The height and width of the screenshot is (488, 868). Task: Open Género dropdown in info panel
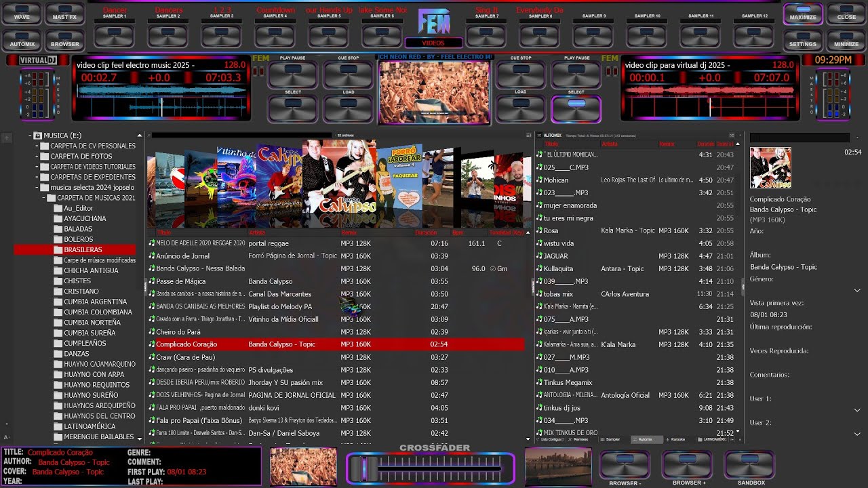tap(857, 290)
